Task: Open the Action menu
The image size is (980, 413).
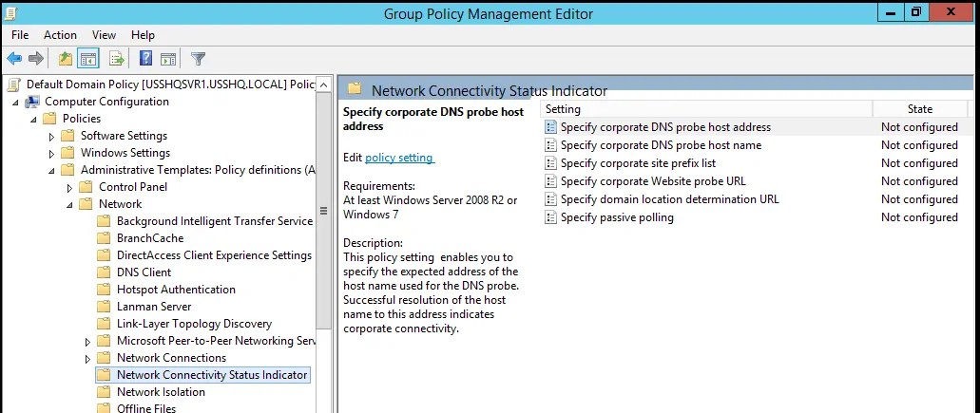Action: (x=60, y=35)
